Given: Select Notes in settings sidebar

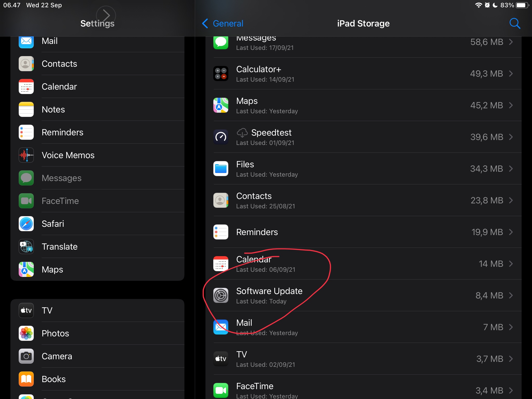Looking at the screenshot, I should [53, 109].
